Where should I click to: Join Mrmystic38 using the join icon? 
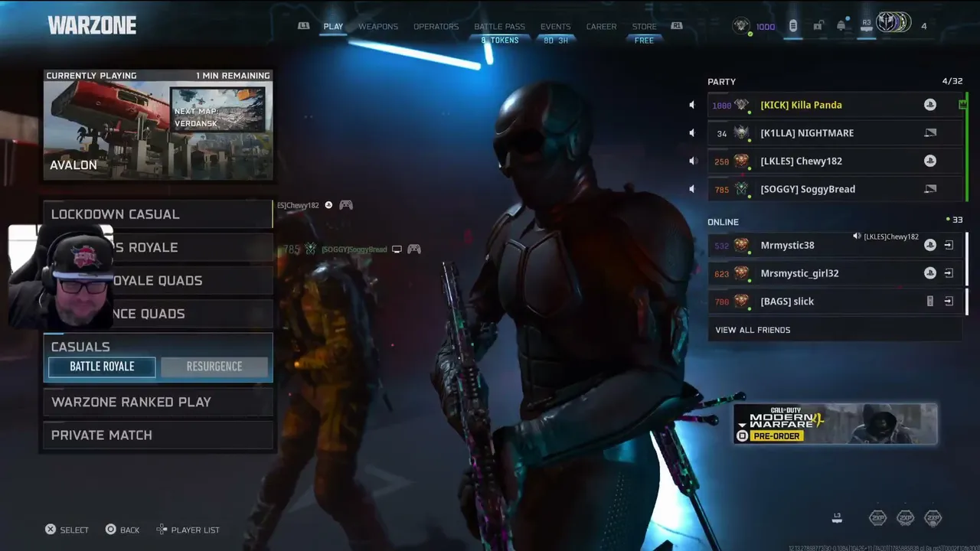click(949, 245)
